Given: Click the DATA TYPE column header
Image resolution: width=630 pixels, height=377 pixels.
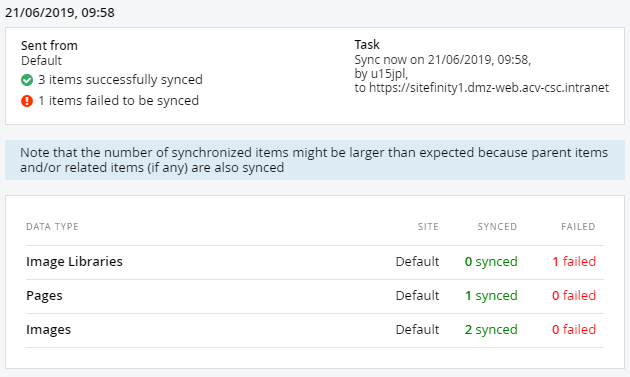Looking at the screenshot, I should pos(52,227).
